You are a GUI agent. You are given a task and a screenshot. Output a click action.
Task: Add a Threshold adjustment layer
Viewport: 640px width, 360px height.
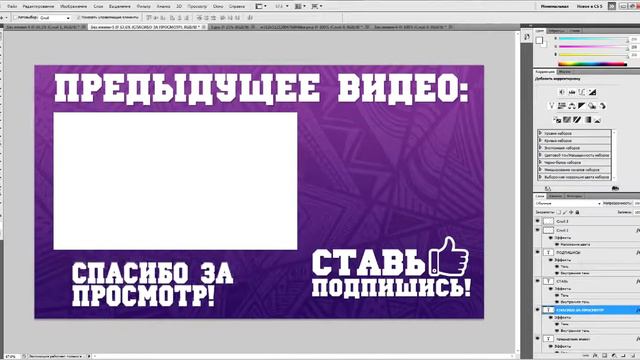[x=577, y=120]
